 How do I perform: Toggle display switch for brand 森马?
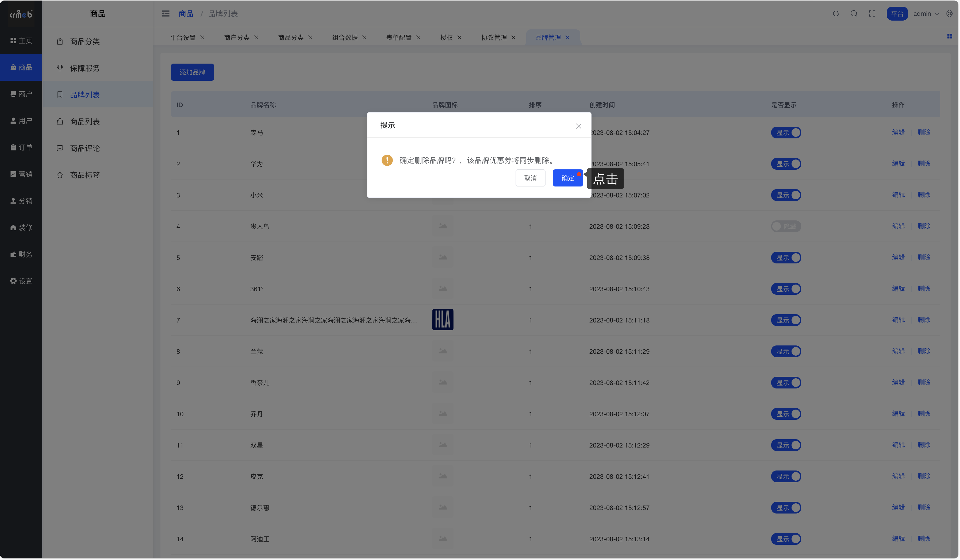(786, 133)
